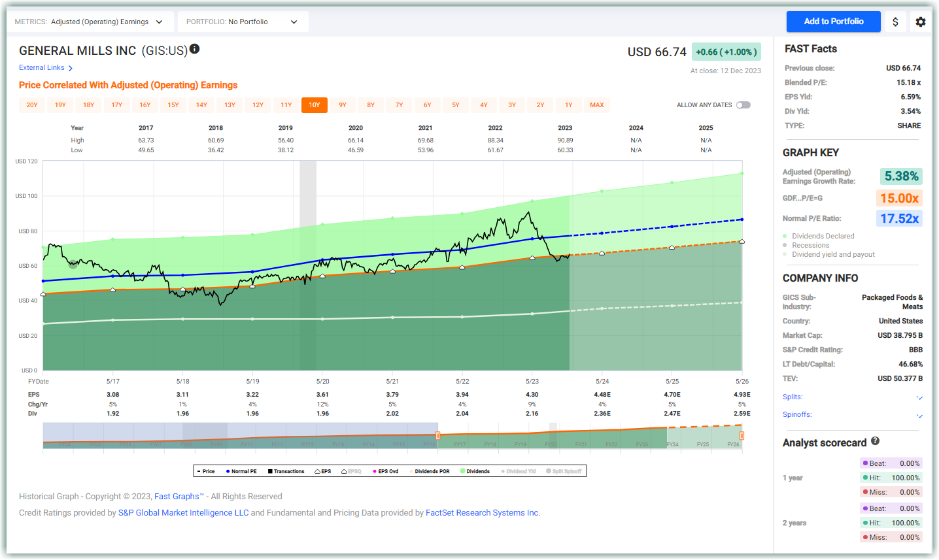This screenshot has width=939, height=560.
Task: Click the Add to Portfolio button
Action: 833,22
